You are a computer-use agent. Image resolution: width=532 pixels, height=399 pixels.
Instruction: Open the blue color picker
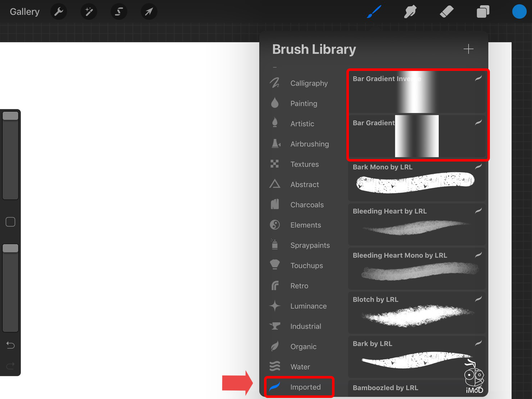(x=519, y=12)
